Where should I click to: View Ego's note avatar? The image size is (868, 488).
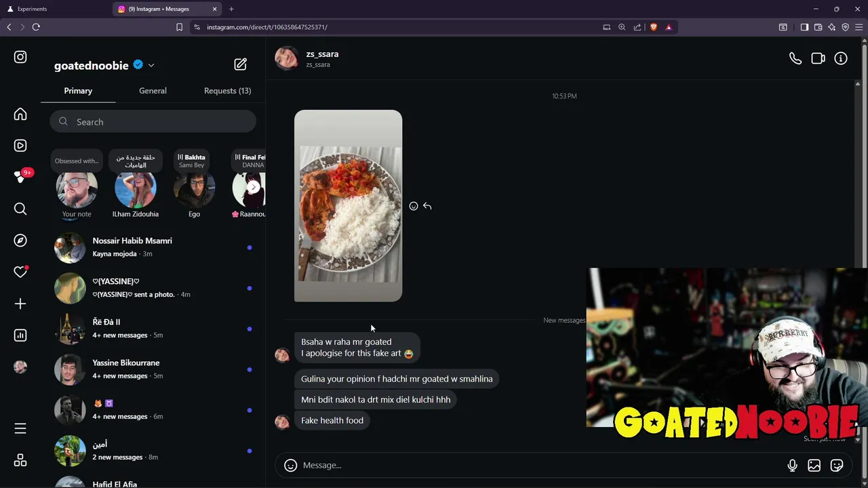[x=194, y=189]
